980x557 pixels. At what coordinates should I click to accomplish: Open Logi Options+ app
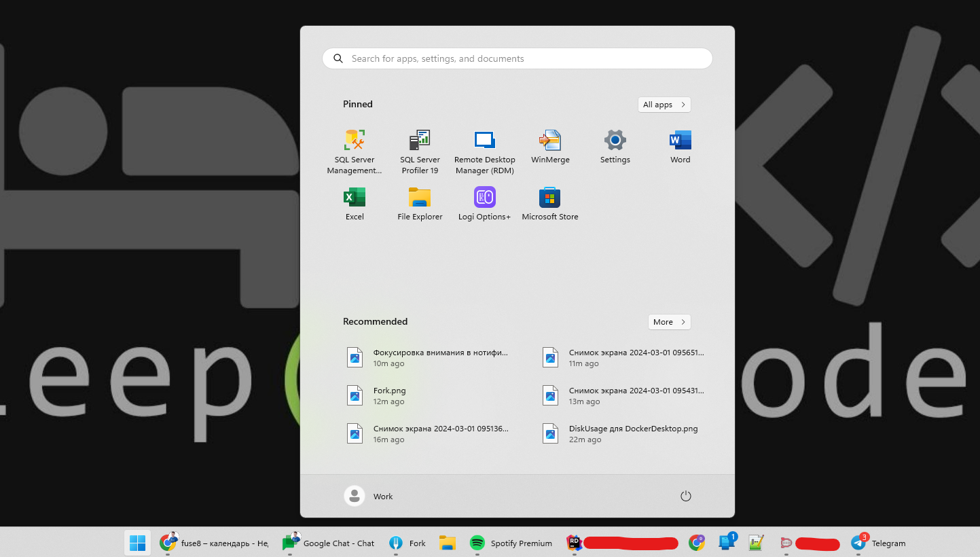tap(484, 203)
